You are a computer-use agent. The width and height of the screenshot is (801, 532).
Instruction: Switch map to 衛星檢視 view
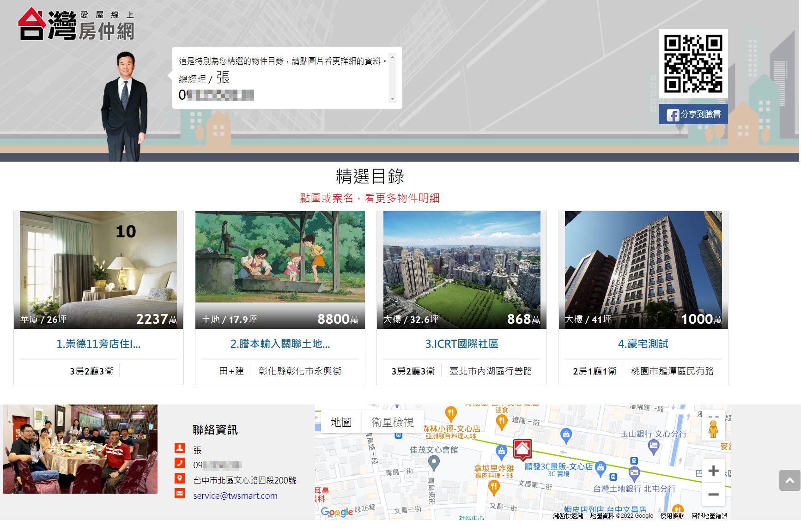393,422
